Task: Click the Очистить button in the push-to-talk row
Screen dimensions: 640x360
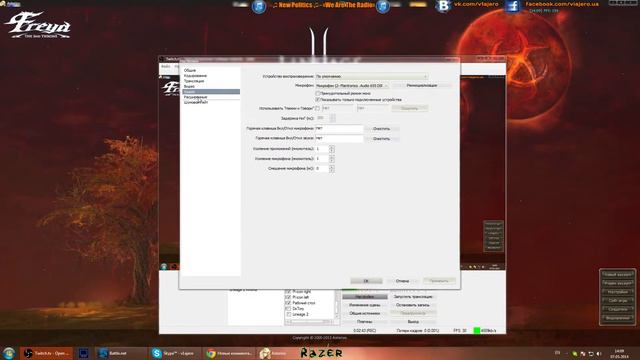Action: [409, 108]
